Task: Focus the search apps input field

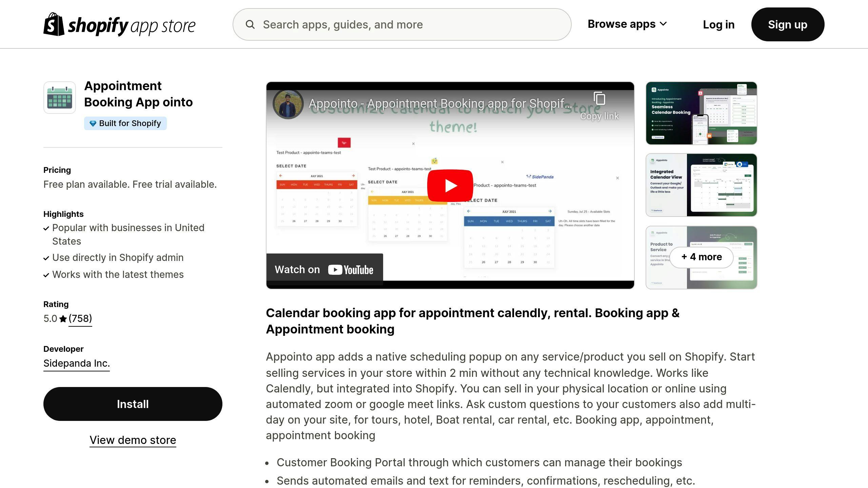Action: [x=402, y=24]
